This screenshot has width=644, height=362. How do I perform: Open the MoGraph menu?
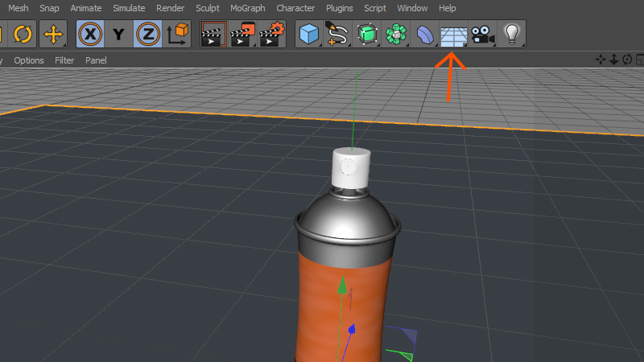tap(248, 8)
